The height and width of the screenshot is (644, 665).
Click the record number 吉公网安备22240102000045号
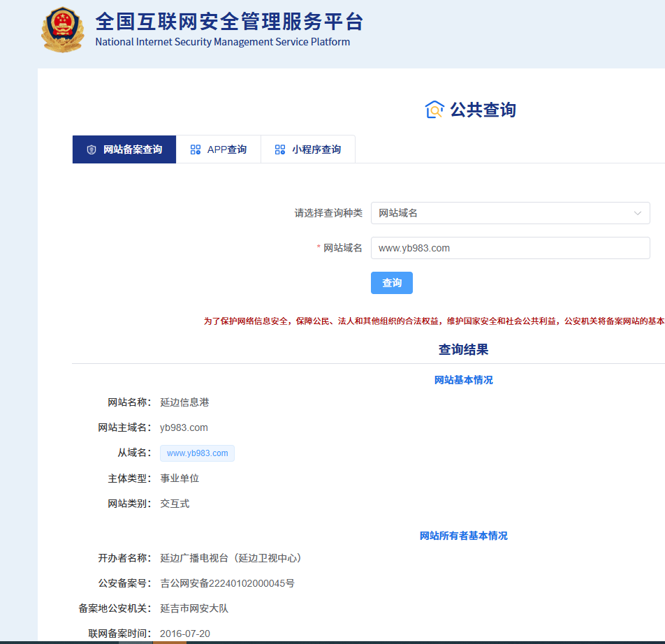(x=227, y=583)
